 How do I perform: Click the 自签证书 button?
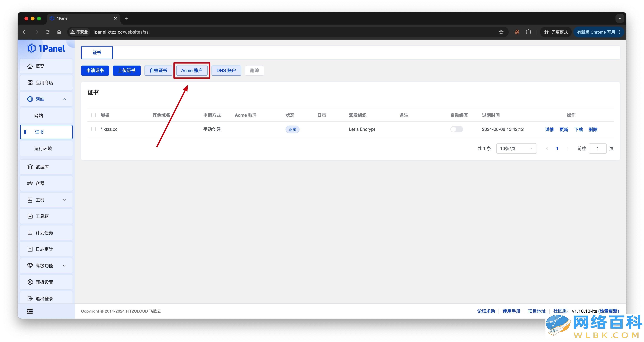click(158, 71)
